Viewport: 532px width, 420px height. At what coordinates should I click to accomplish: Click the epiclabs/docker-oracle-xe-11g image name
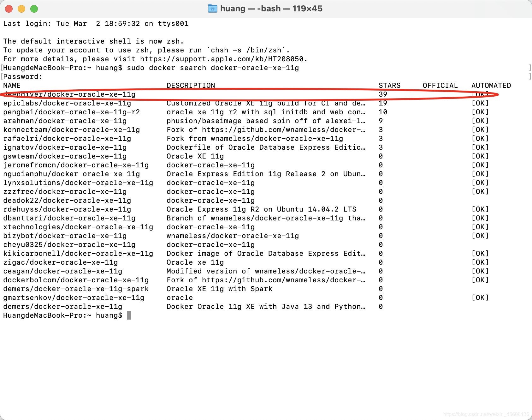point(67,103)
